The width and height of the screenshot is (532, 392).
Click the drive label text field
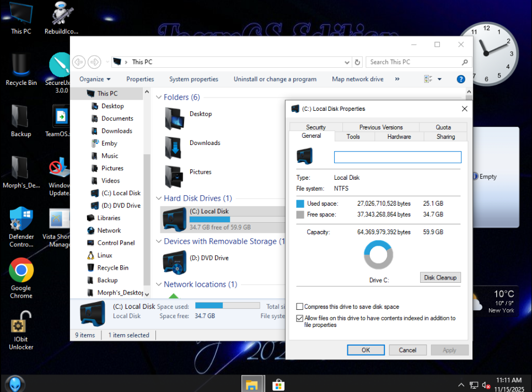click(x=397, y=157)
